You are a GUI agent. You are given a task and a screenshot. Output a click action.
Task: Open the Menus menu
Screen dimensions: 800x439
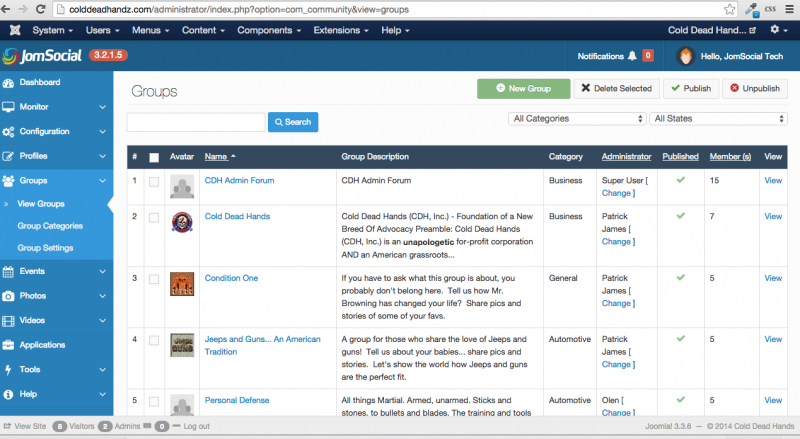(151, 30)
